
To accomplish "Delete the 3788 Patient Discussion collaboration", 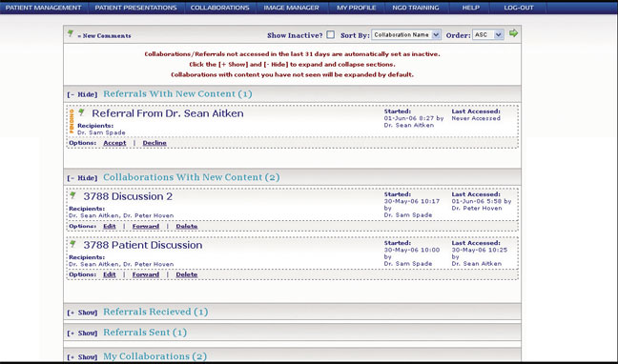I will point(186,274).
